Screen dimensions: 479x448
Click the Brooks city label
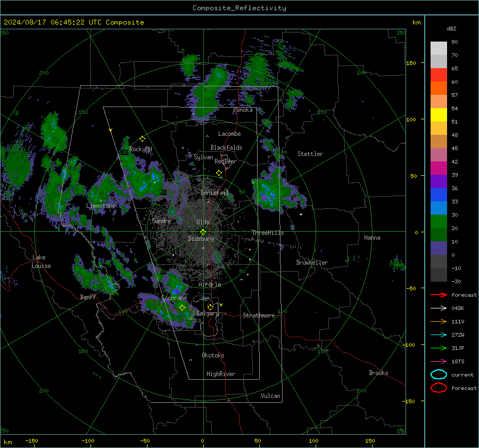pos(378,373)
